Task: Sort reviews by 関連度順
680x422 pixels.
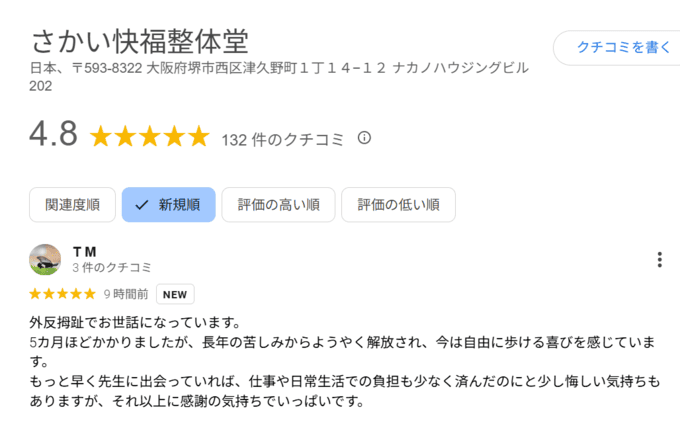Action: pos(72,205)
